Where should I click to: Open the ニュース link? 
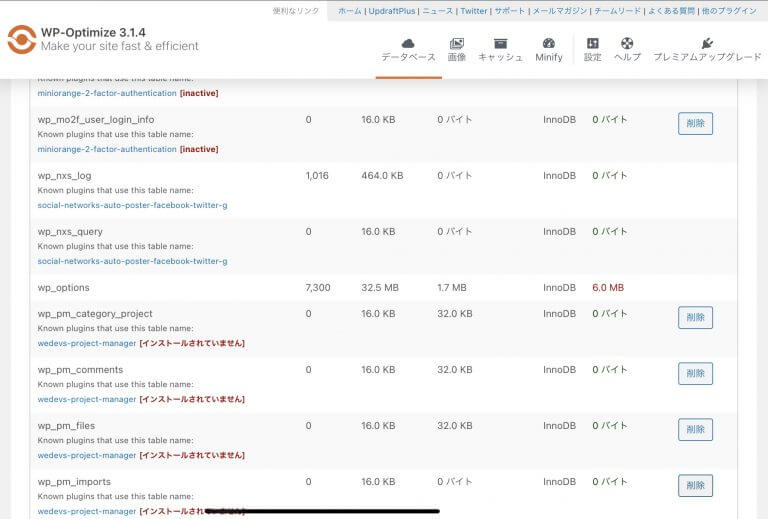tap(437, 11)
